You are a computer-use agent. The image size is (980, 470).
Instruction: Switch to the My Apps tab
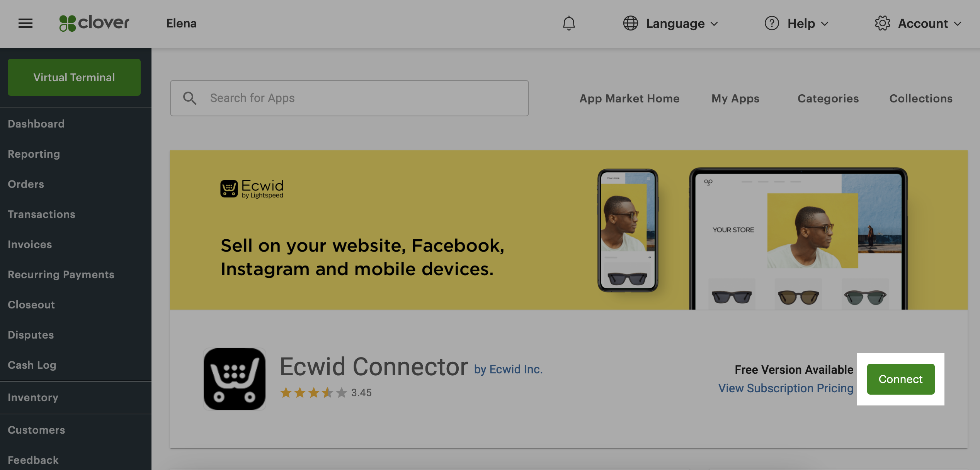tap(736, 98)
